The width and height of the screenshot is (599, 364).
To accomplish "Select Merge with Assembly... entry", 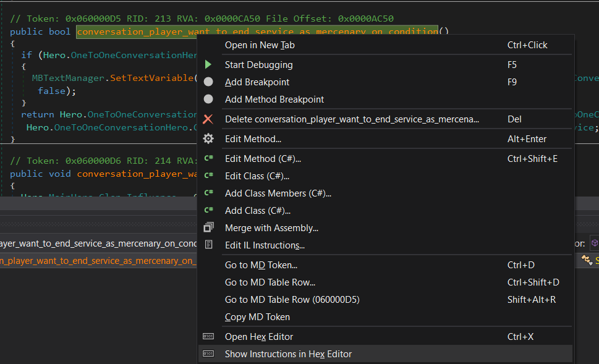I will [x=385, y=227].
